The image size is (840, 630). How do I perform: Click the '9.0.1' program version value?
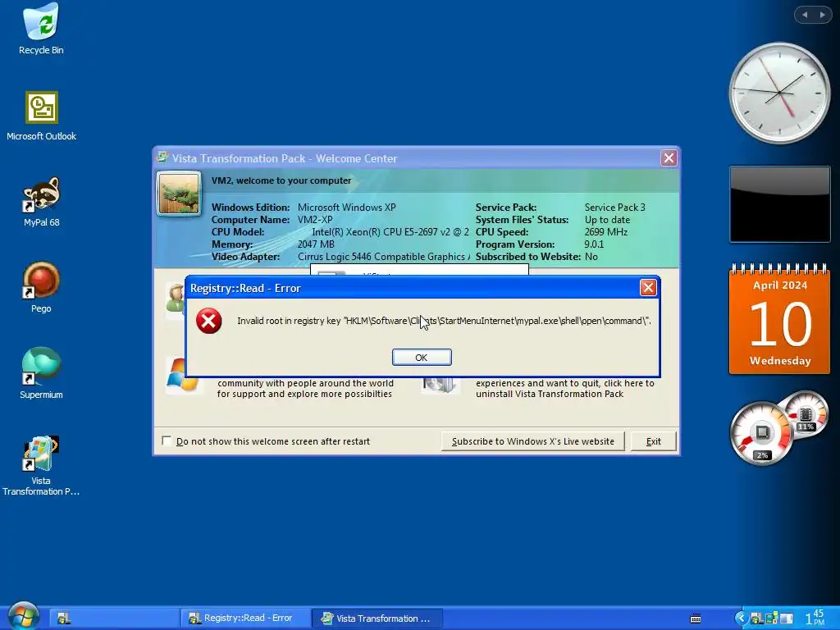click(x=594, y=244)
